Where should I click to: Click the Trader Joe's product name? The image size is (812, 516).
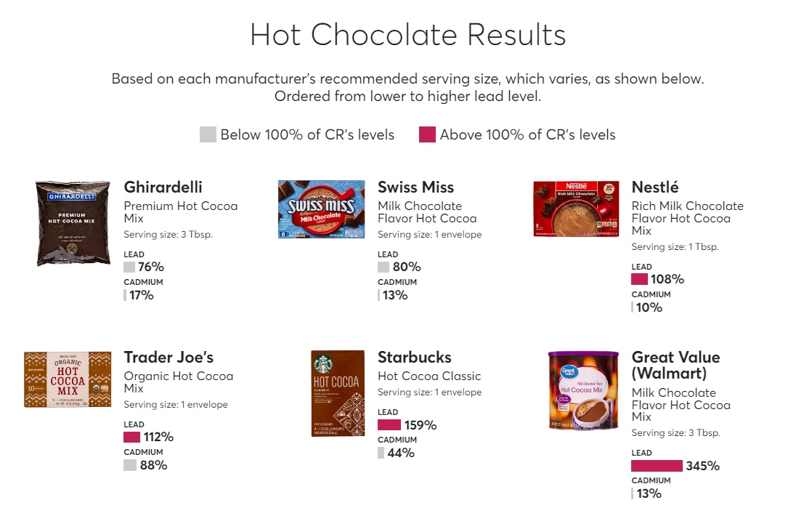tap(169, 358)
